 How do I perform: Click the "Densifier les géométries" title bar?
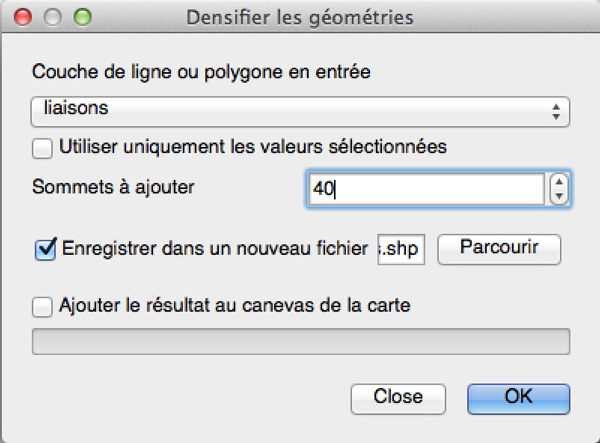tap(300, 17)
